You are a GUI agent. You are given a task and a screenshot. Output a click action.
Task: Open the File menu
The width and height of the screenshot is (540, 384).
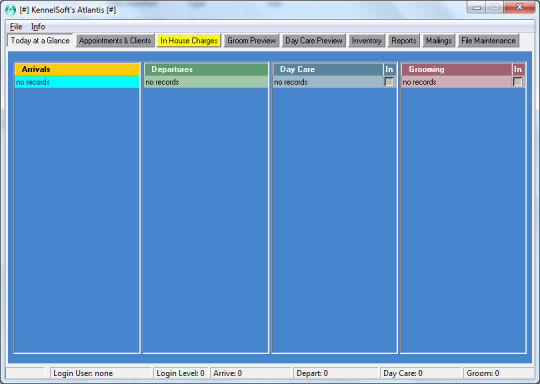[16, 27]
